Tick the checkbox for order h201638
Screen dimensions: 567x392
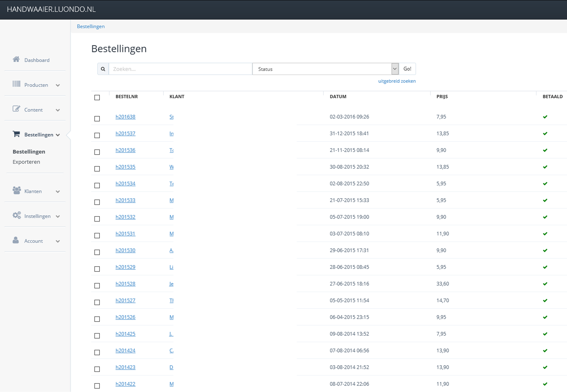(97, 119)
